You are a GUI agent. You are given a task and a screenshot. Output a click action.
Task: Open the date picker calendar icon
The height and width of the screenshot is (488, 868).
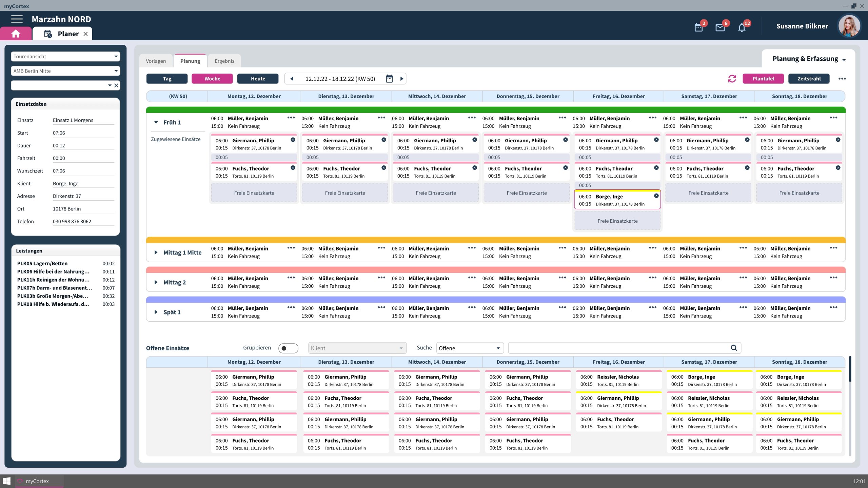pos(389,79)
